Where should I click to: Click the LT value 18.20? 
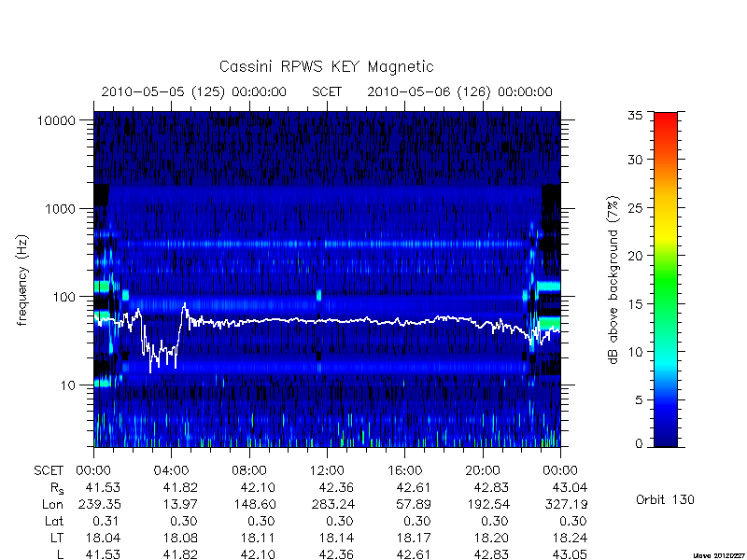click(491, 539)
